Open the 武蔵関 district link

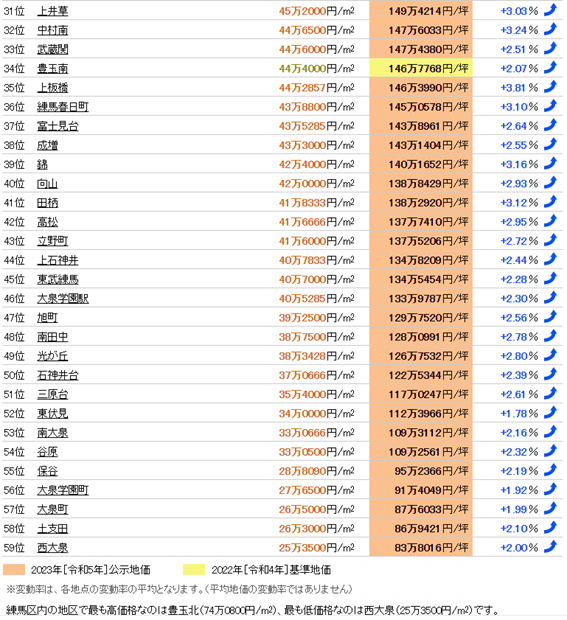(53, 49)
